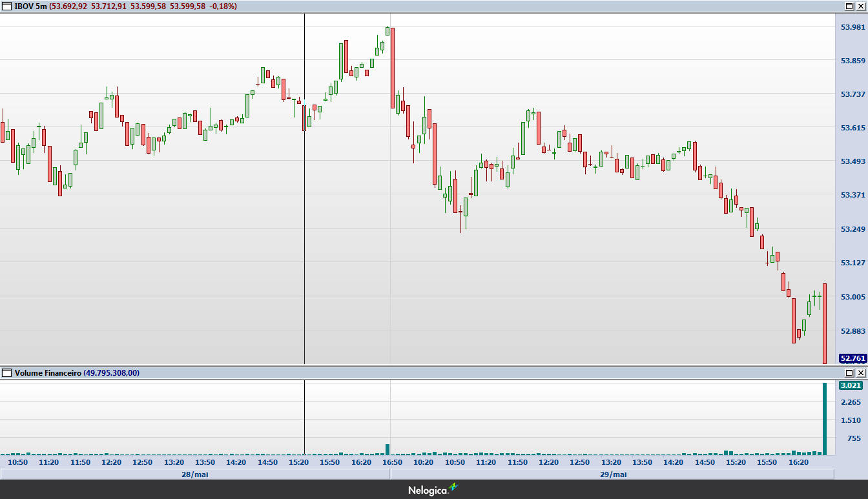868x499 pixels.
Task: Click the current price tag 52.761
Action: (x=852, y=358)
